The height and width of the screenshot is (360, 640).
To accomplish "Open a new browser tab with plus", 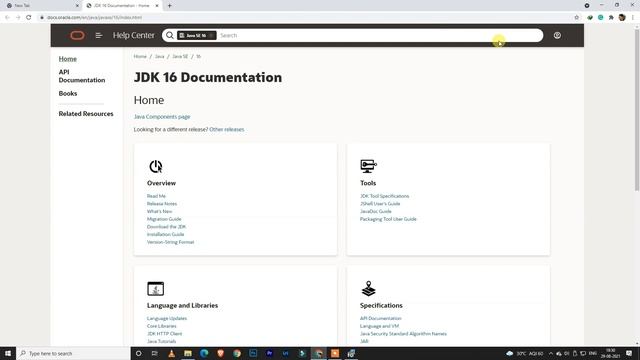I will 169,6.
